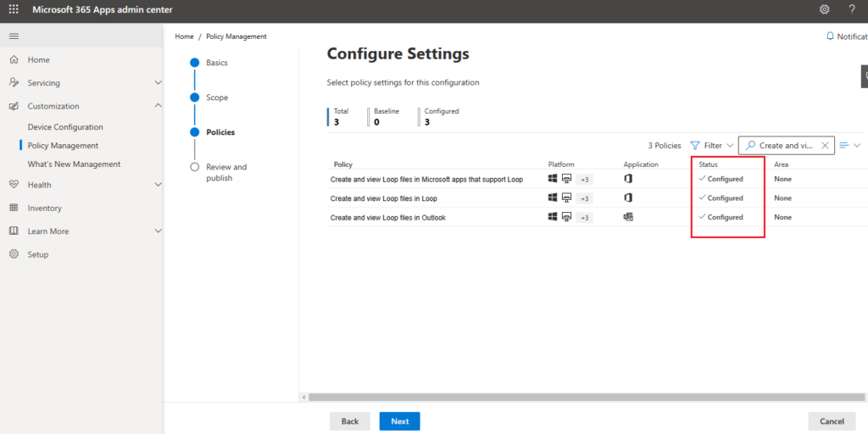Open the settings gear in header
Viewport: 868px width, 434px height.
coord(824,9)
